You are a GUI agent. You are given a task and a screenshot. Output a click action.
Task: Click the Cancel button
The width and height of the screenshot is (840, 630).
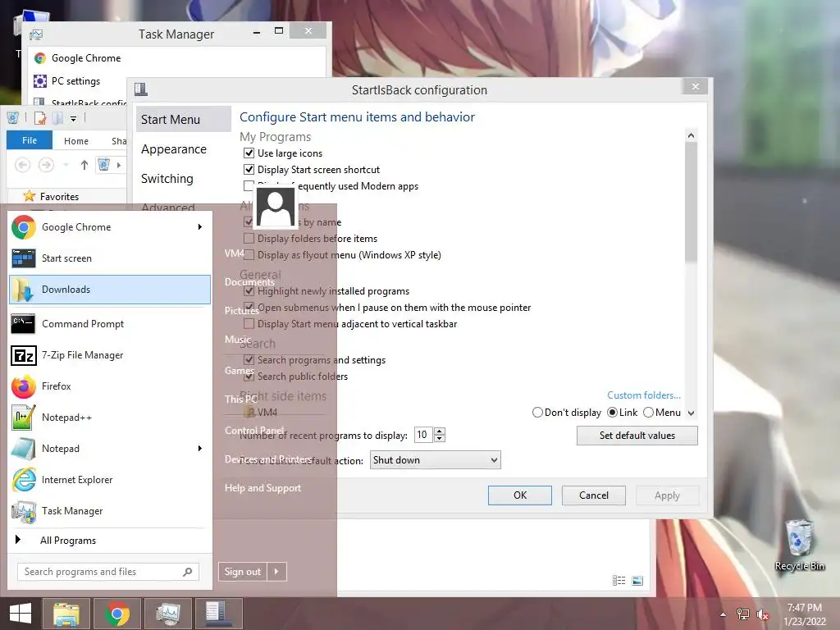pos(594,495)
